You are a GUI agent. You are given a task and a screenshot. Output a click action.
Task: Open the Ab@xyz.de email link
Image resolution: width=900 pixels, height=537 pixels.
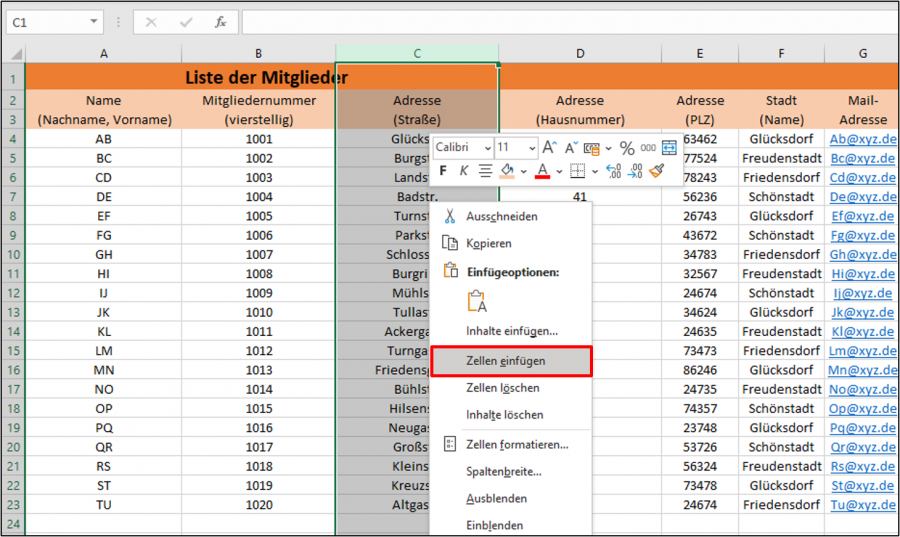tap(862, 139)
